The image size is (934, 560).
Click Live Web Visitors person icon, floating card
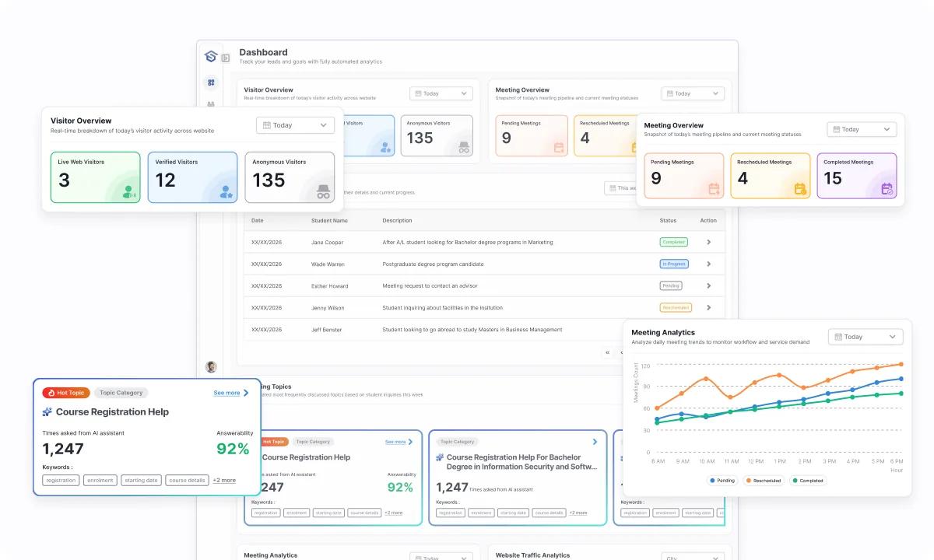pos(129,192)
